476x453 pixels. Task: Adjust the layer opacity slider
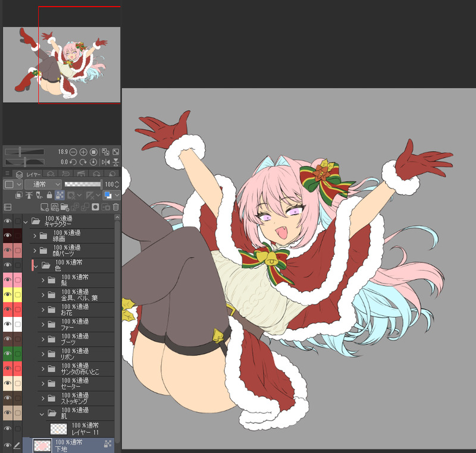click(83, 184)
